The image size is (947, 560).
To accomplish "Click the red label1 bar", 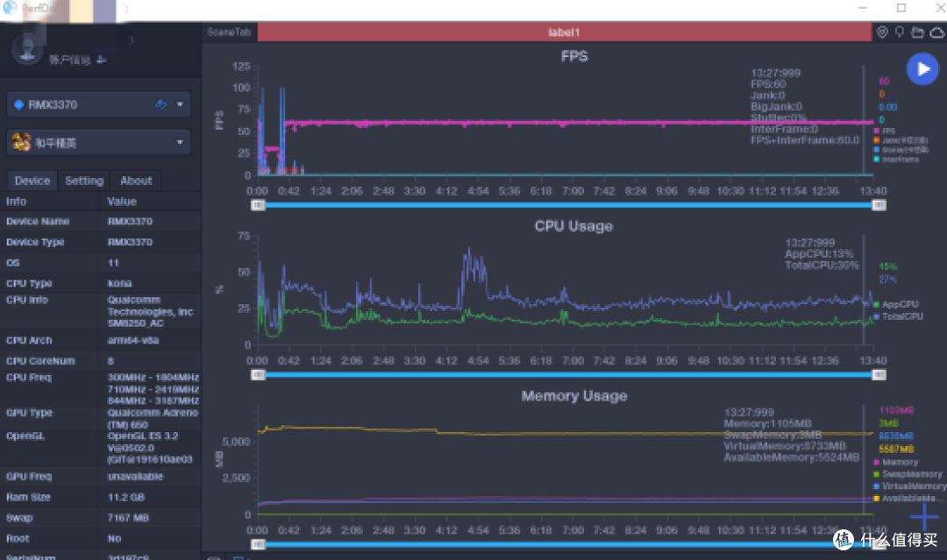I will tap(564, 32).
